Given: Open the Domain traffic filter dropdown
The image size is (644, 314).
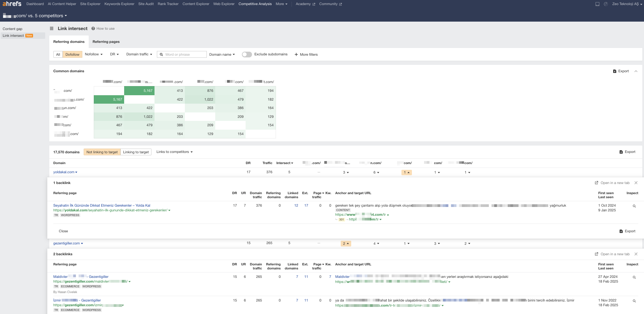Looking at the screenshot, I should (x=139, y=54).
